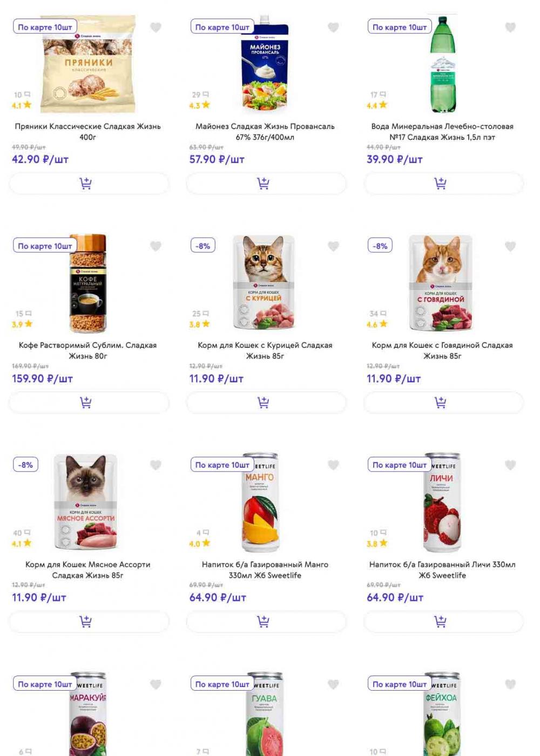Open Вода Минеральная Лечебно-столовая product link
The image size is (540, 756).
(442, 132)
